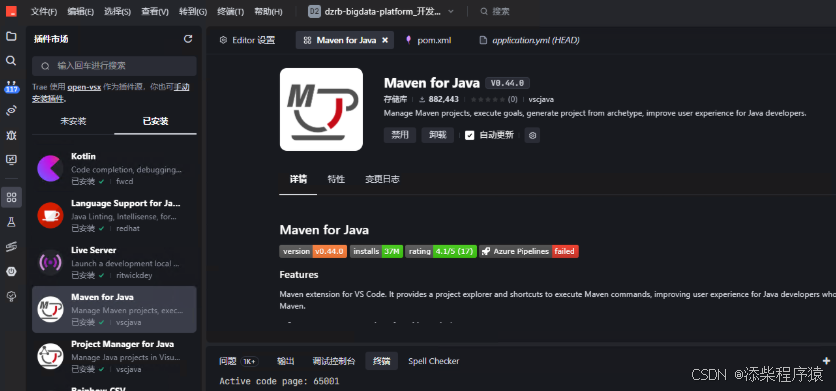Switch to the pom.xml tab

428,40
